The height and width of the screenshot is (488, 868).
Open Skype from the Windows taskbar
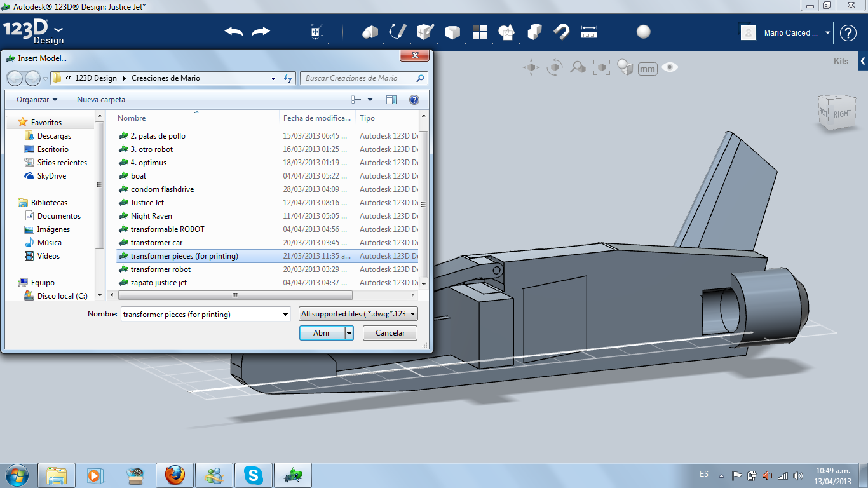pyautogui.click(x=254, y=475)
